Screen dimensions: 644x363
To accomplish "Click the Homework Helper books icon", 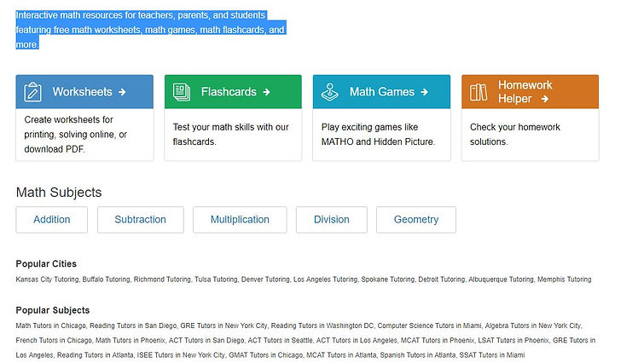I will pos(479,92).
